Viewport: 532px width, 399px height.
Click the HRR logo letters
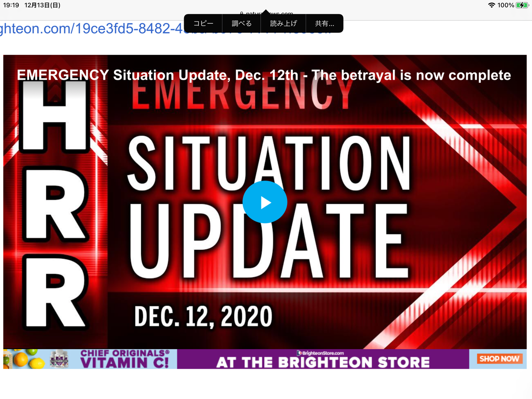click(55, 204)
